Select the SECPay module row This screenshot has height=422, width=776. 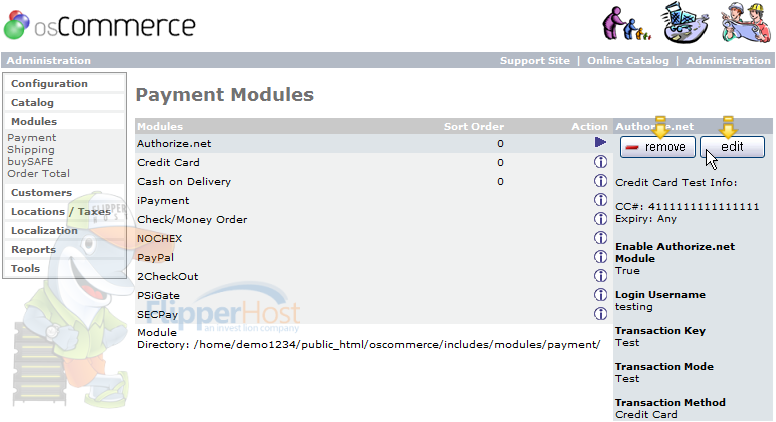tap(374, 314)
